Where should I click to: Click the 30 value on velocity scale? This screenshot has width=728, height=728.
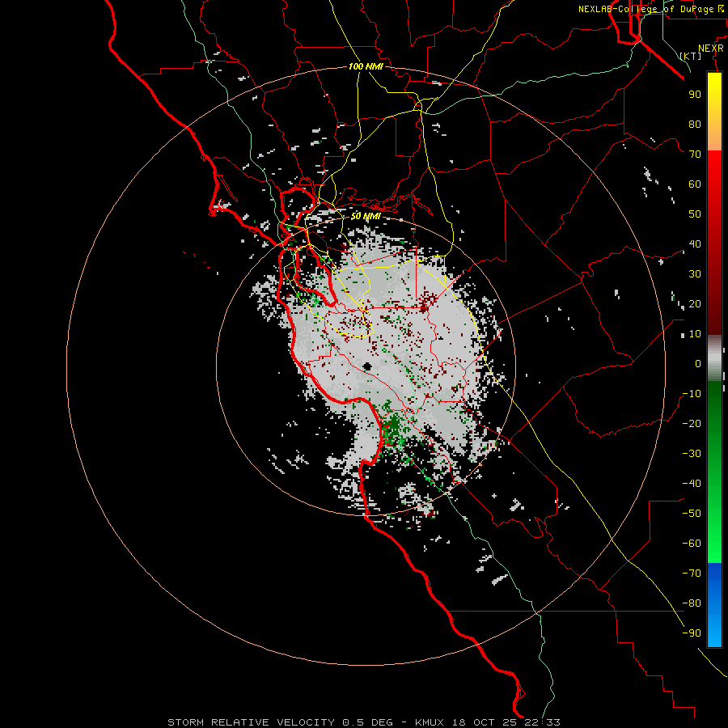[695, 274]
